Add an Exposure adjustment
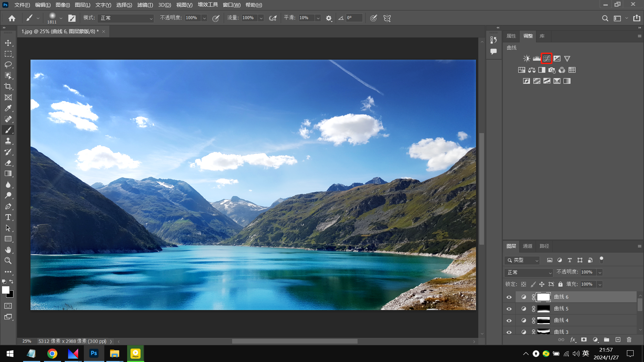 click(x=557, y=59)
